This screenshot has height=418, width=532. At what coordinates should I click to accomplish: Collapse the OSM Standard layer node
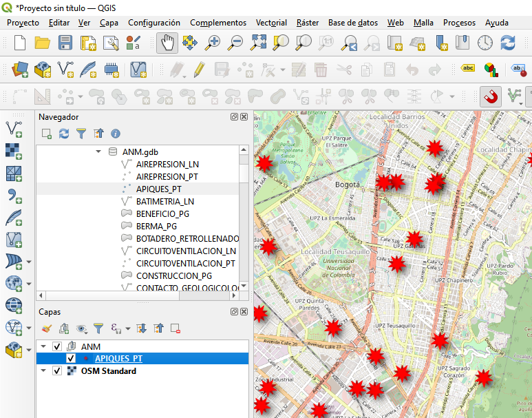[x=43, y=370]
